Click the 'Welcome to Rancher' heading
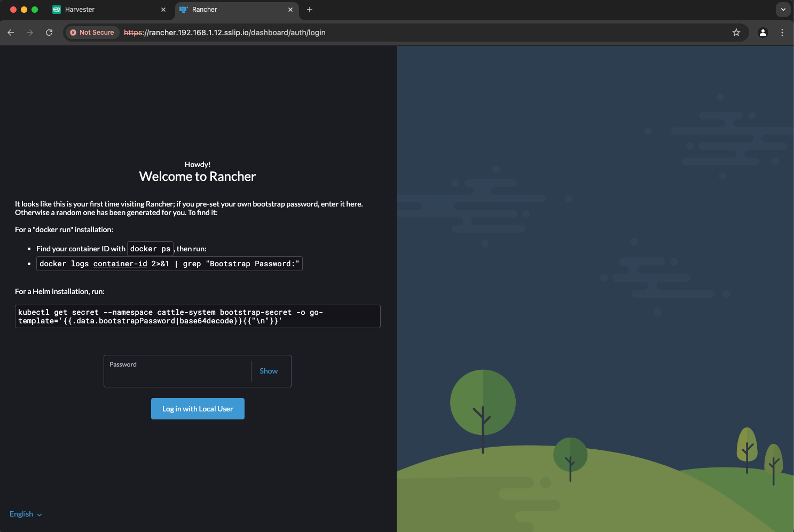Screen dimensions: 794x532 pyautogui.click(x=198, y=177)
